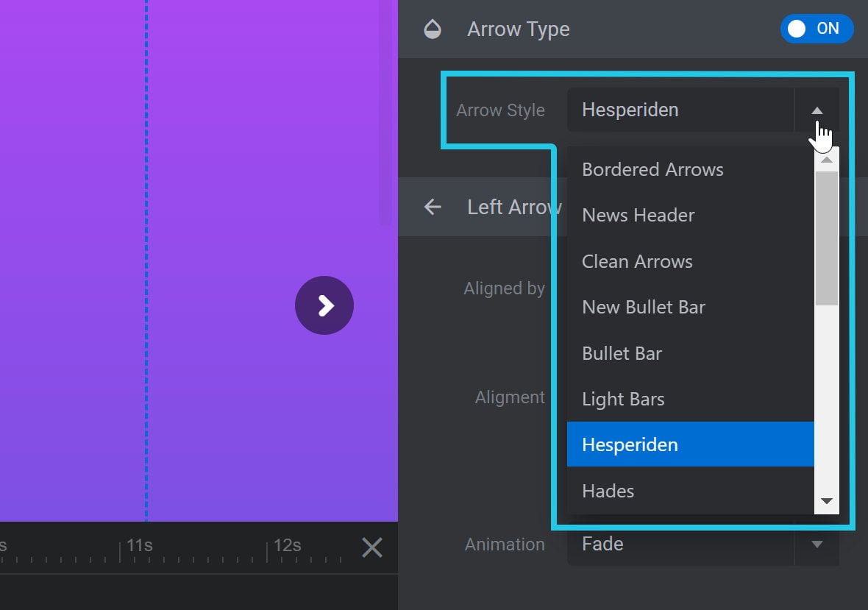
Task: Choose the News Header option
Action: (690, 216)
